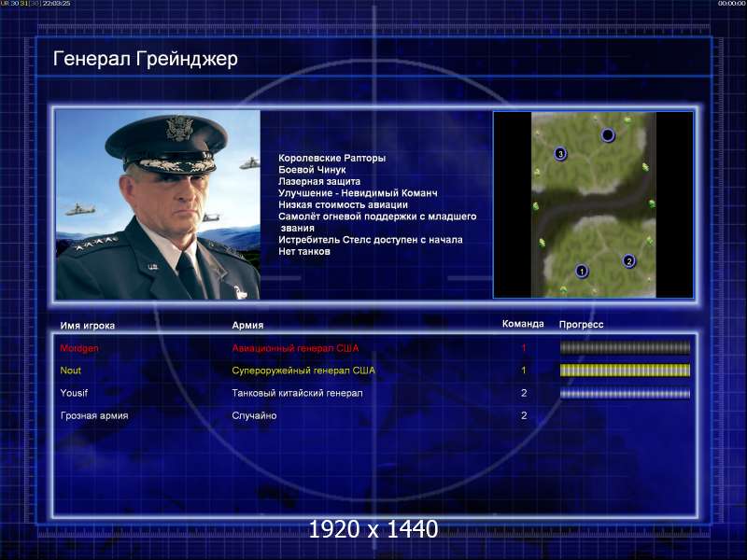This screenshot has height=560, width=747.
Task: Click the 'Имя игрока' column header
Action: coord(88,326)
